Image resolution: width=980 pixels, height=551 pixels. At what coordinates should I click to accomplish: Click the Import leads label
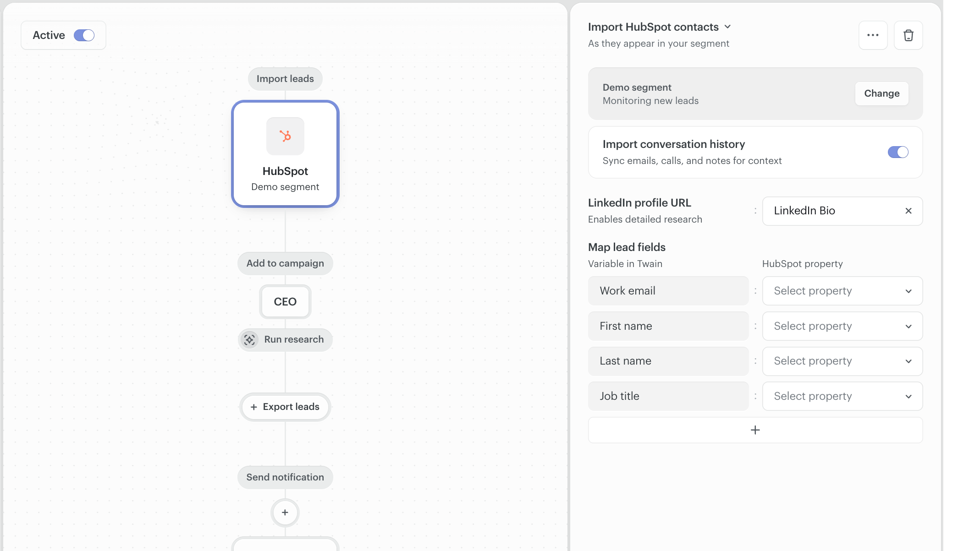click(x=285, y=79)
